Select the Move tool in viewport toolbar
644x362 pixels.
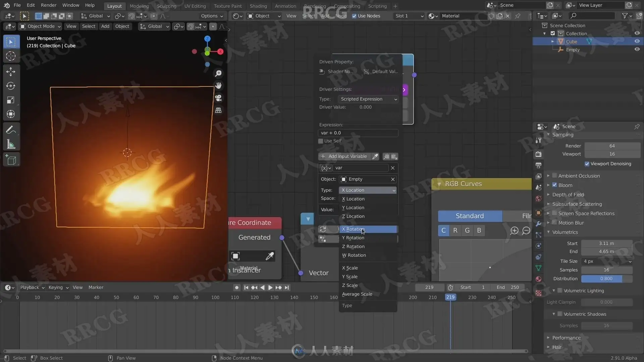[11, 71]
